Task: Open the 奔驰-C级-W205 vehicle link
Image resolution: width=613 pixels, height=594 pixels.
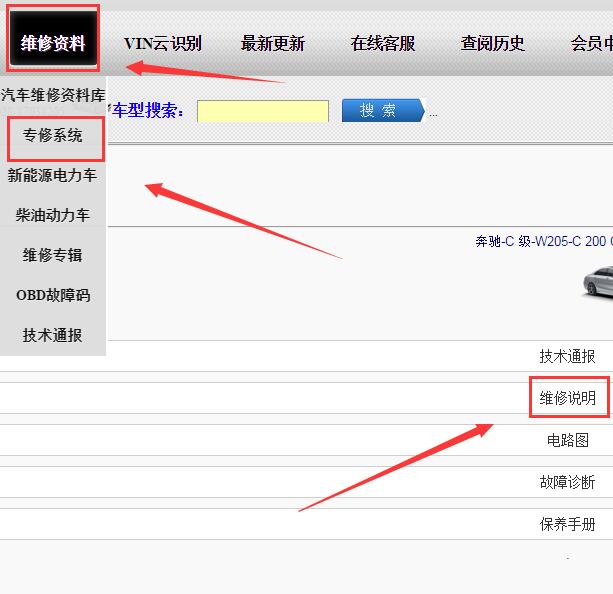Action: [x=542, y=241]
